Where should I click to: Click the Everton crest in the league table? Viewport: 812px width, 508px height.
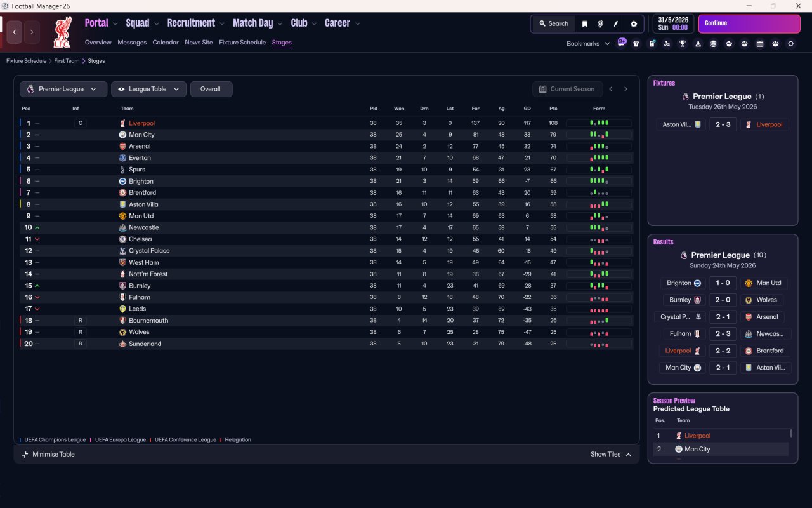point(122,158)
